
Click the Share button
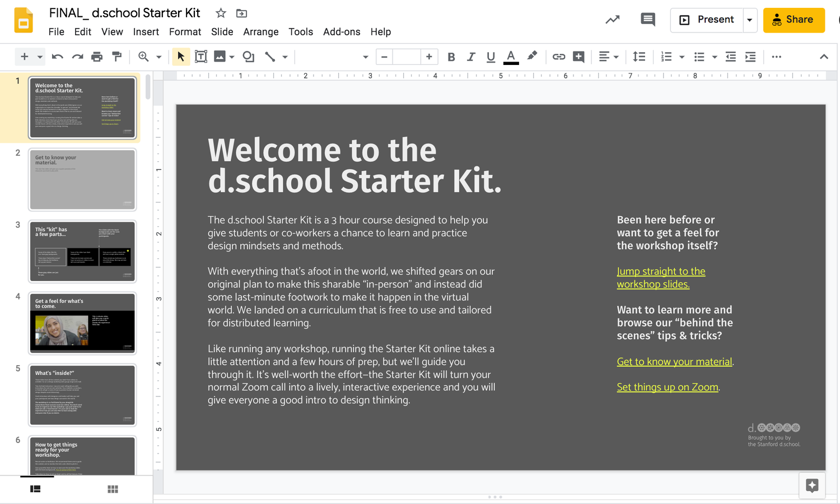pos(794,19)
